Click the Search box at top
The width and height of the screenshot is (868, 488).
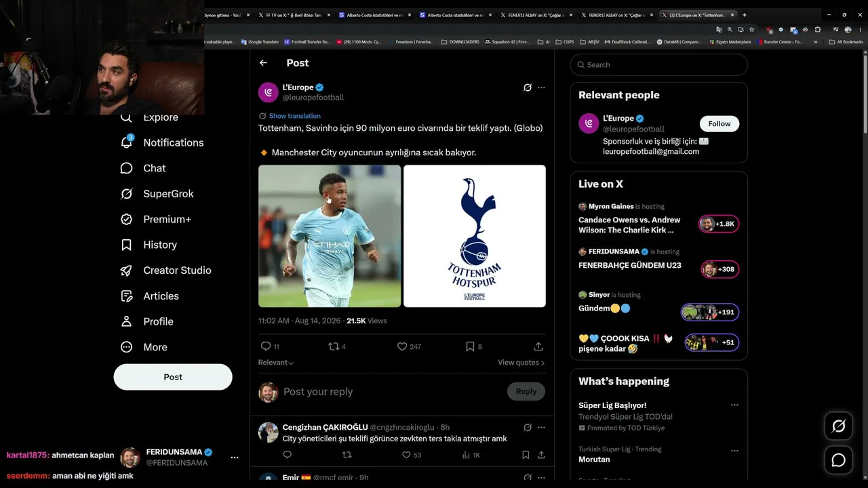pos(659,65)
